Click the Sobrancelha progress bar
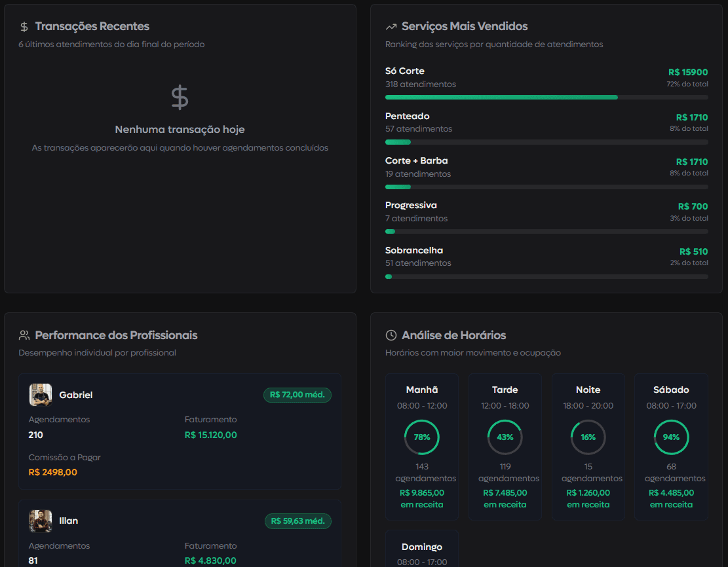 [546, 276]
